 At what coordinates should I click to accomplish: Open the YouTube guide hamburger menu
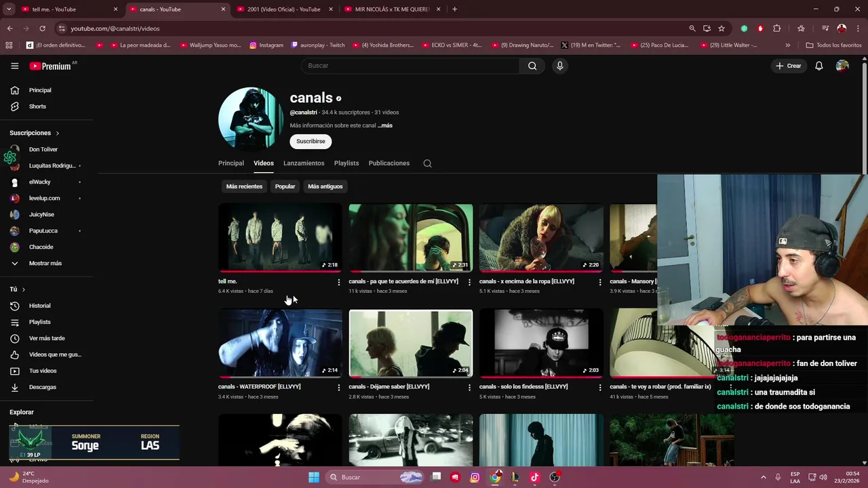coord(14,66)
